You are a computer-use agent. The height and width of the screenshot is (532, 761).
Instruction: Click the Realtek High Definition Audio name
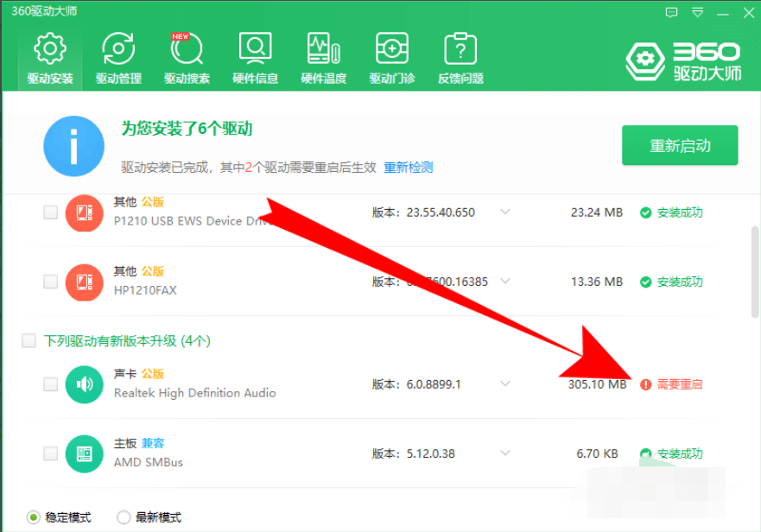[194, 393]
